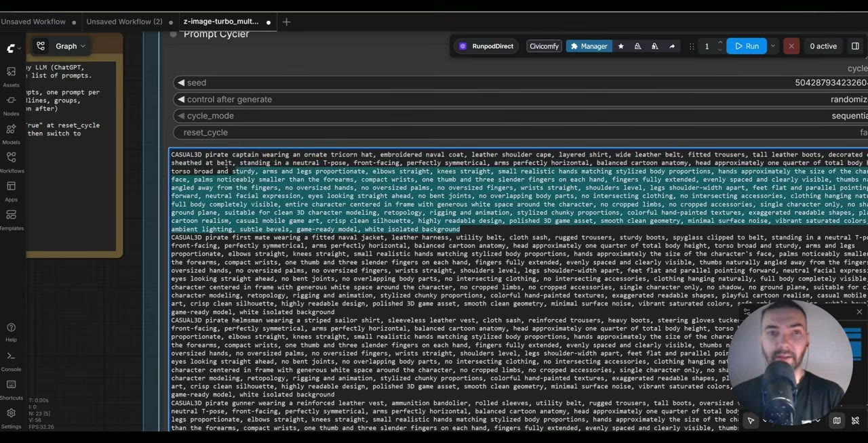
Task: Decrement seed with left arrow
Action: tap(180, 83)
